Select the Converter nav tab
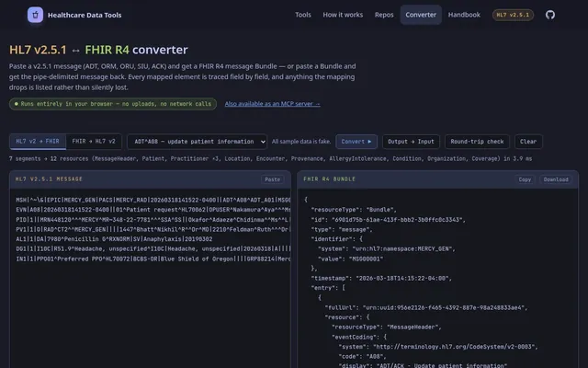The image size is (588, 368). coord(421,15)
